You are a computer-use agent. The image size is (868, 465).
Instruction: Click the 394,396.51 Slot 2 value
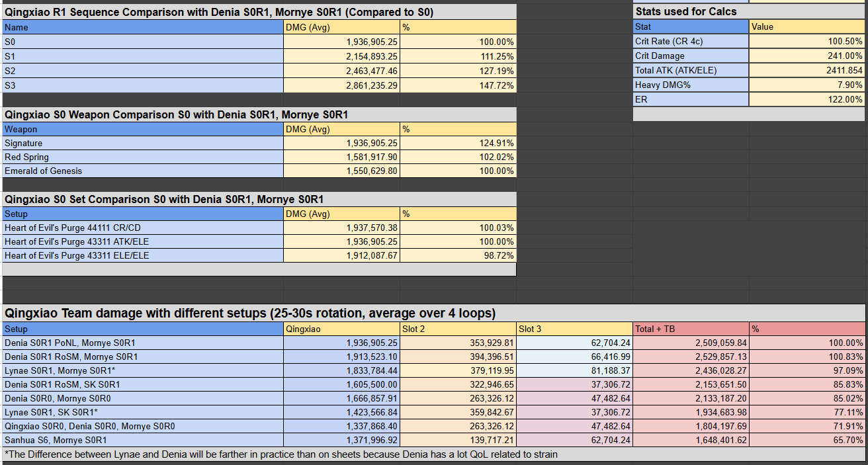458,357
